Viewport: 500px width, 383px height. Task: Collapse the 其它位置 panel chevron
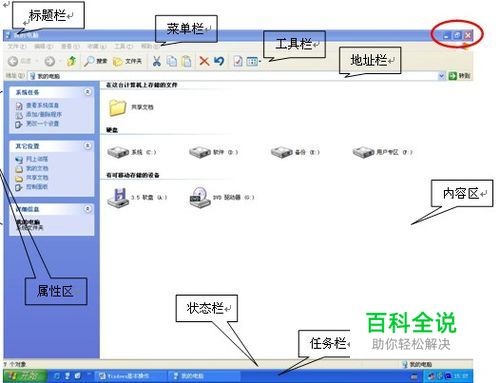[87, 146]
